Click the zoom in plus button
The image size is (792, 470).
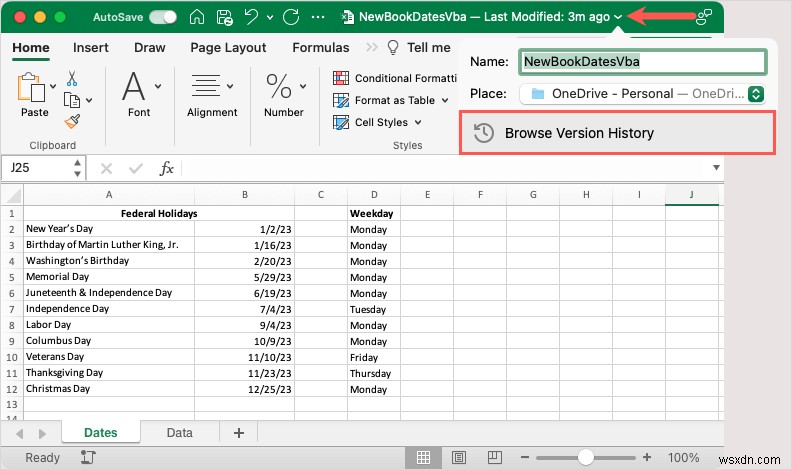tap(647, 457)
